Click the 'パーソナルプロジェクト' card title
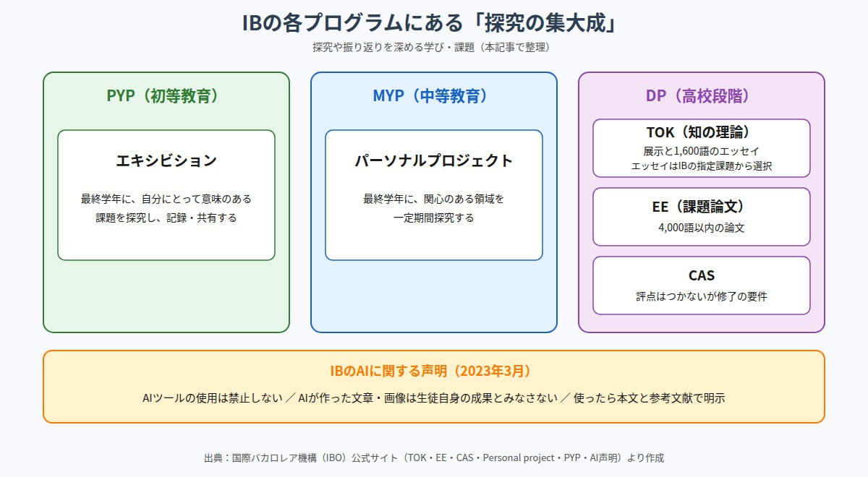The height and width of the screenshot is (477, 868). [x=434, y=160]
